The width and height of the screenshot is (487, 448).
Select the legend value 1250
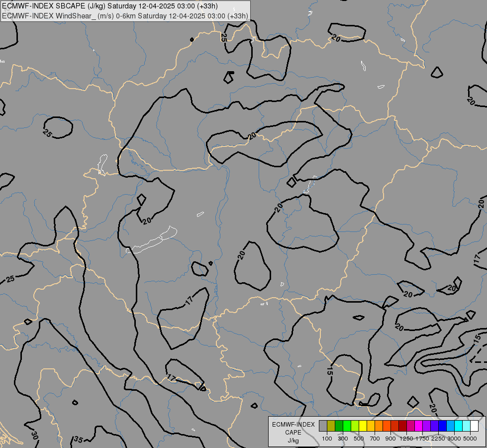(406, 439)
